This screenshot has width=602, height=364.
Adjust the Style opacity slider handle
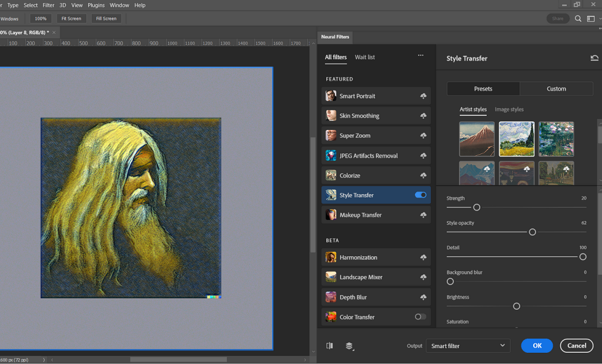(532, 232)
